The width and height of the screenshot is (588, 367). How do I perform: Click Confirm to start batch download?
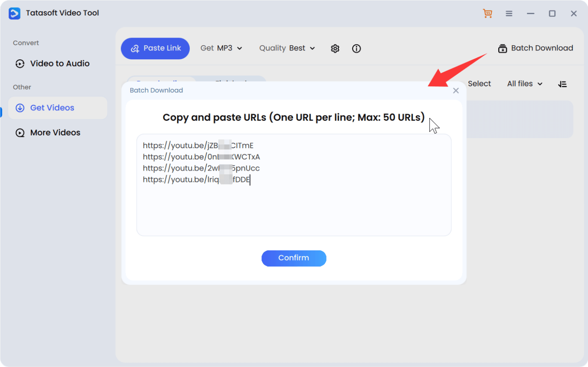click(x=294, y=258)
